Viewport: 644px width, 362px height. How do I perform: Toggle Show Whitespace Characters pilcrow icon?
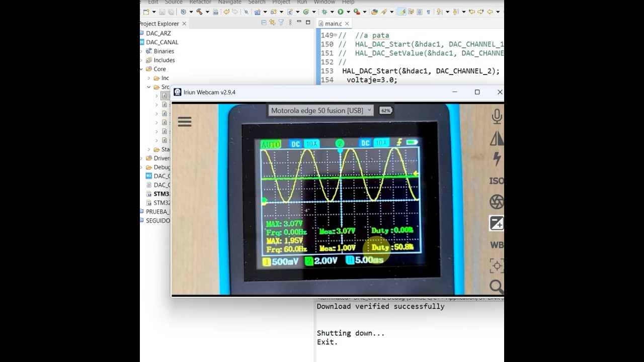click(428, 12)
